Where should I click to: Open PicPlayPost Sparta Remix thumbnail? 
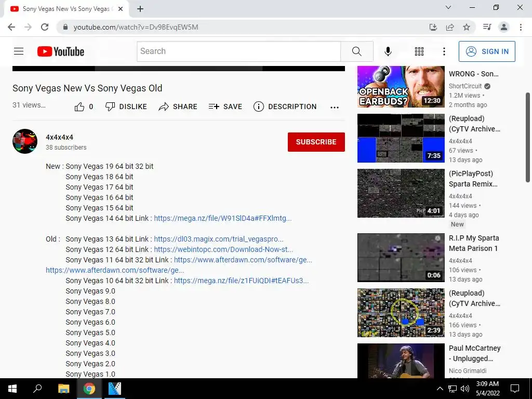click(x=401, y=193)
